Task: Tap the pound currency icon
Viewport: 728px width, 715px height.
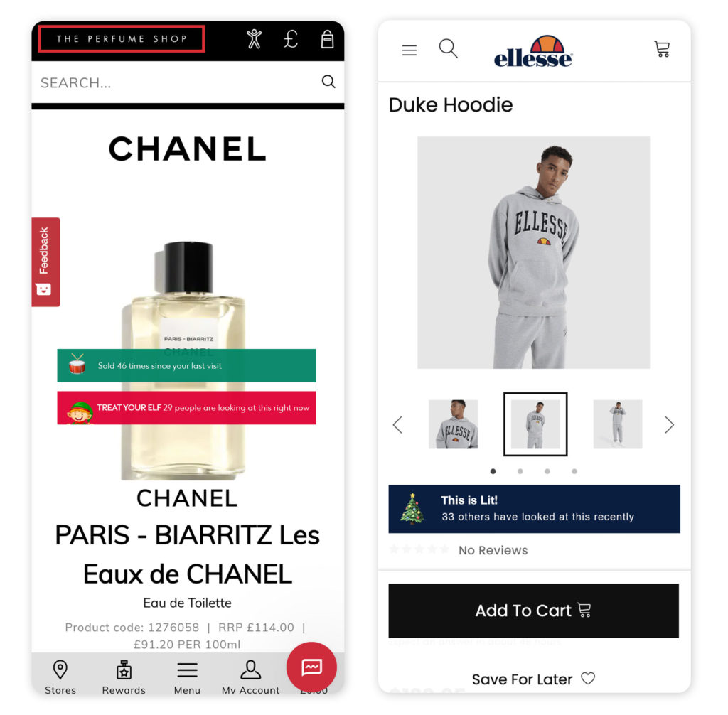Action: [x=291, y=39]
